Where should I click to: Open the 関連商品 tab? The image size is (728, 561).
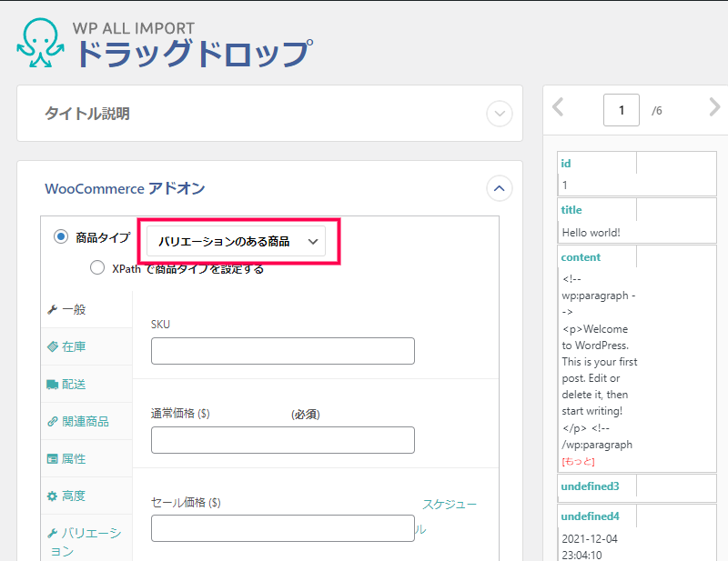86,421
